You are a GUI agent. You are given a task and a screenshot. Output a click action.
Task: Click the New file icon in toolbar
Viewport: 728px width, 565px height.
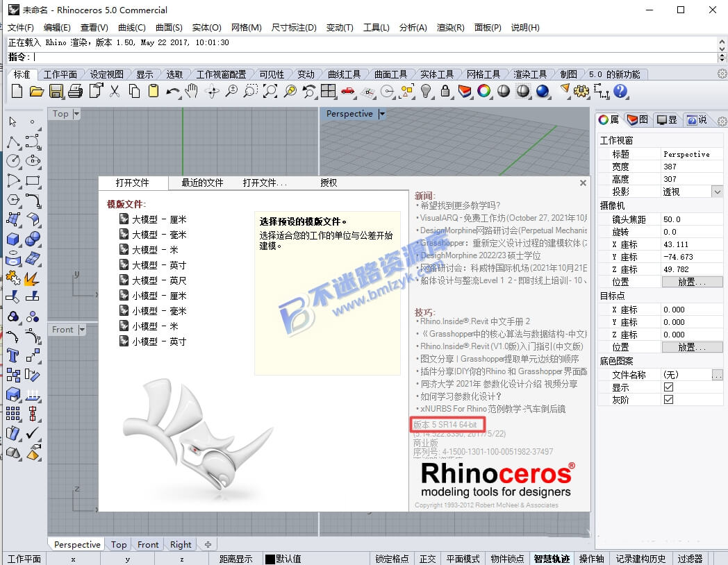point(17,91)
